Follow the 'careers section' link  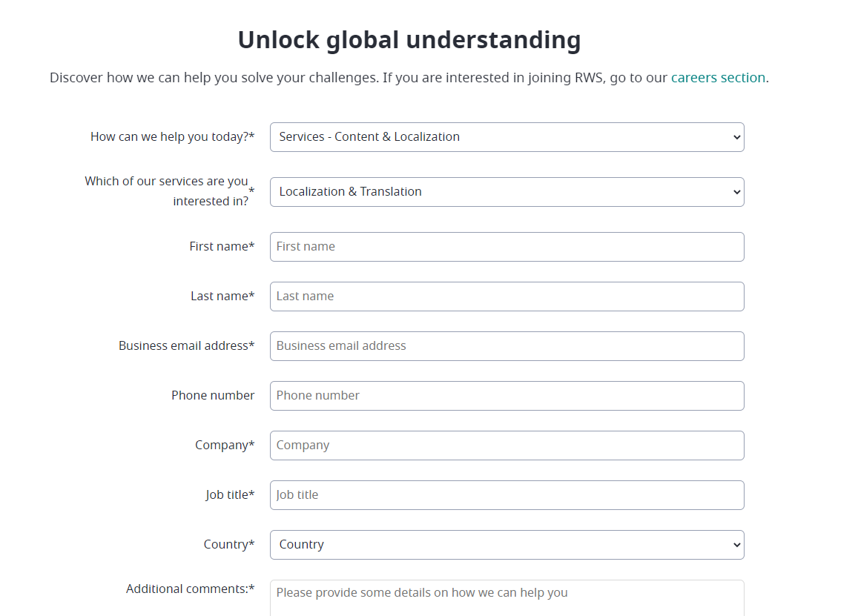[717, 77]
